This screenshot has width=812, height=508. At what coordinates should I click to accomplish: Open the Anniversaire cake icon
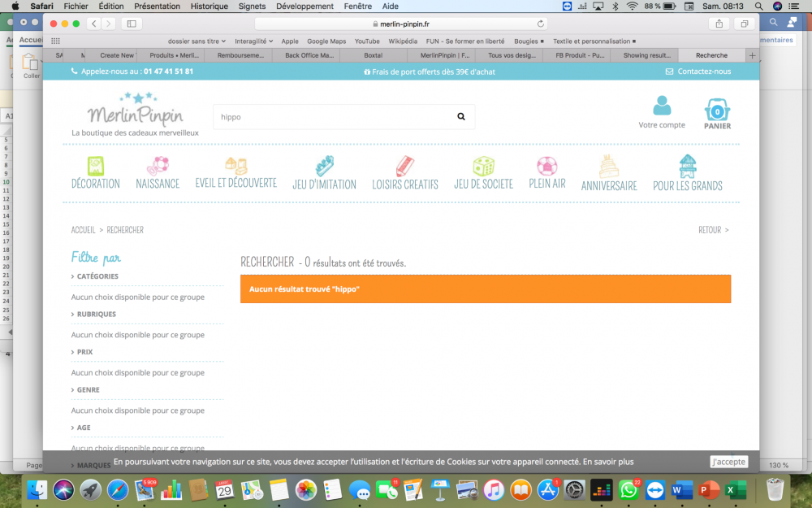(609, 166)
